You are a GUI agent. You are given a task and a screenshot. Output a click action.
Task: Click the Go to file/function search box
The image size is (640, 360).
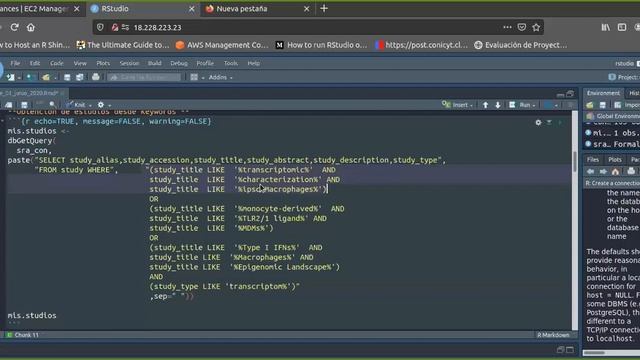tap(144, 77)
